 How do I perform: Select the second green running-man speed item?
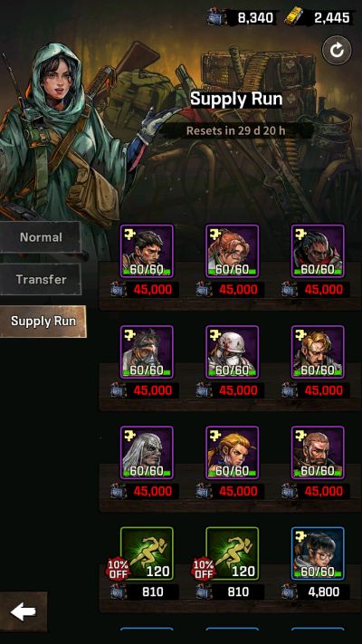[233, 553]
